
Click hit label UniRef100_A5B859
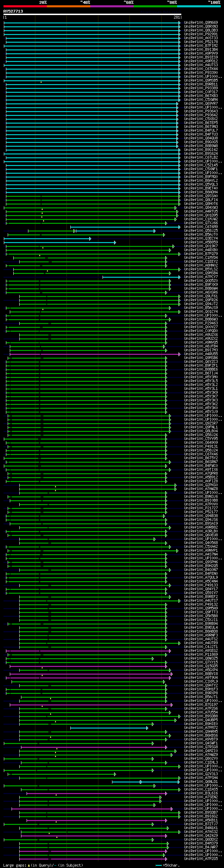201,242
